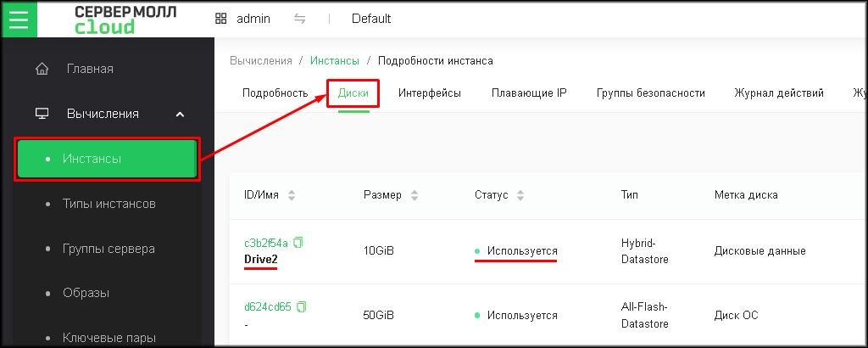Viewport: 868px width, 348px height.
Task: Switch to the Интерфейсы tab
Action: click(430, 93)
